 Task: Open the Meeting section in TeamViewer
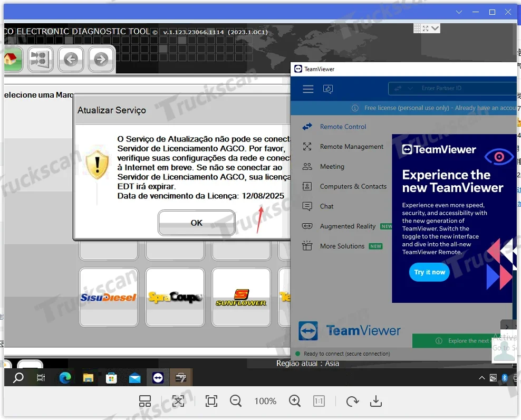coord(332,167)
